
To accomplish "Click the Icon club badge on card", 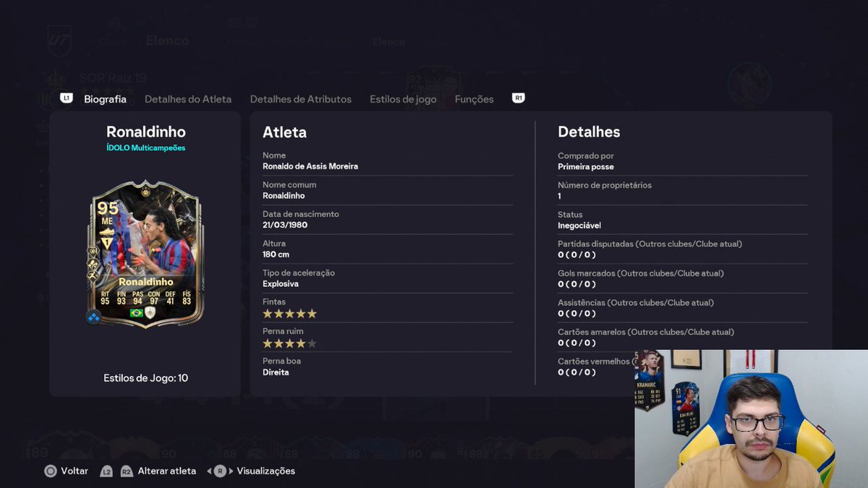I will pos(150,312).
